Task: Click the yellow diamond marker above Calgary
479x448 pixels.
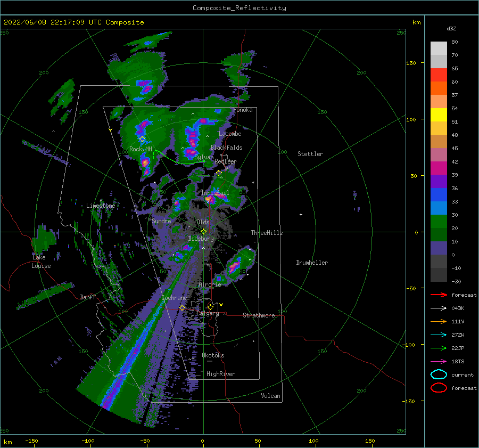Action: coord(210,307)
